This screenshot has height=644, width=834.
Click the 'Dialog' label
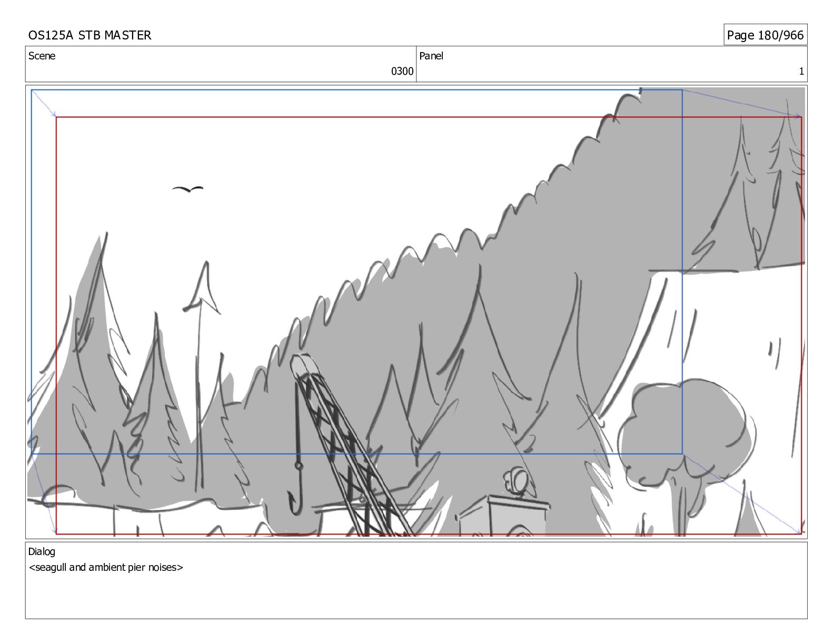pyautogui.click(x=42, y=551)
